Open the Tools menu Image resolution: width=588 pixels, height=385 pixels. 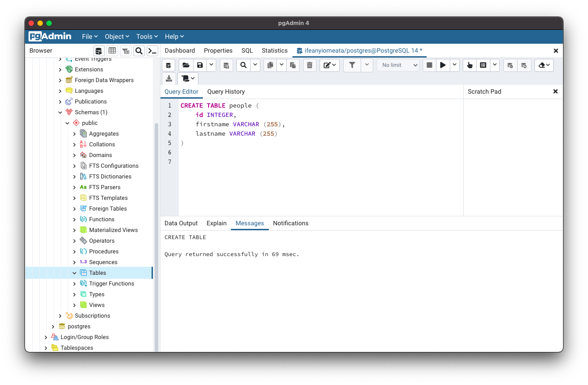click(147, 37)
